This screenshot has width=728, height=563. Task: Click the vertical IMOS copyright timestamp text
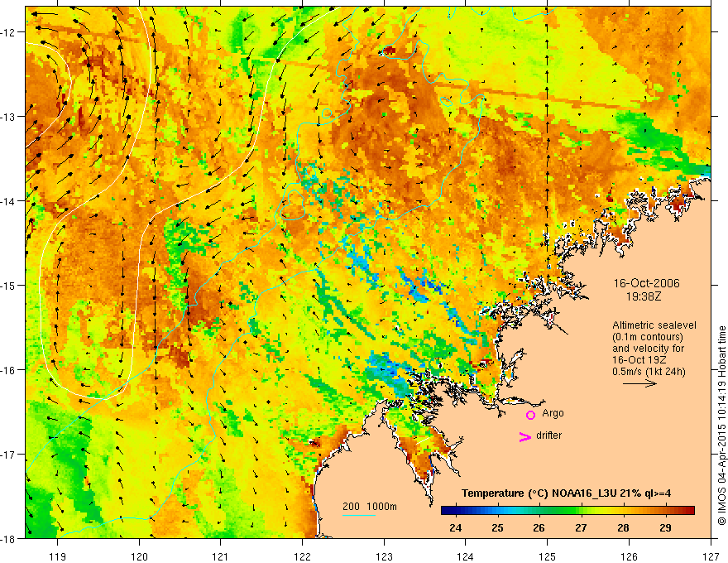point(721,426)
